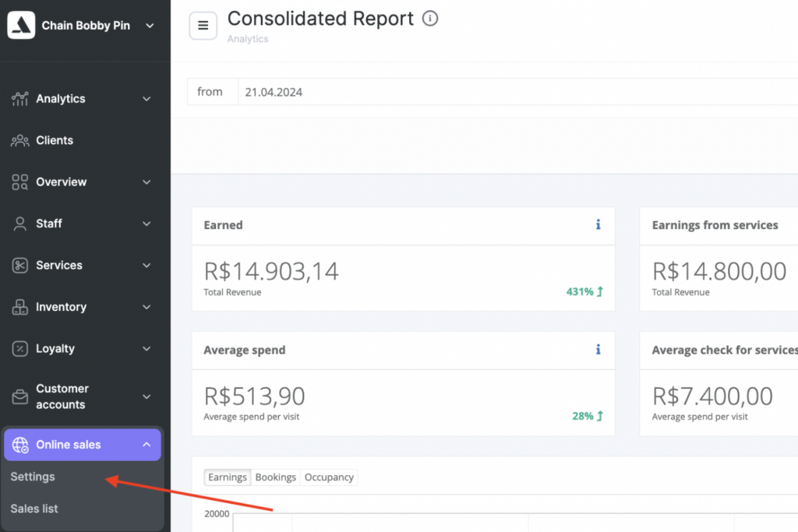
Task: Expand the Inventory submenu chevron
Action: (x=147, y=308)
